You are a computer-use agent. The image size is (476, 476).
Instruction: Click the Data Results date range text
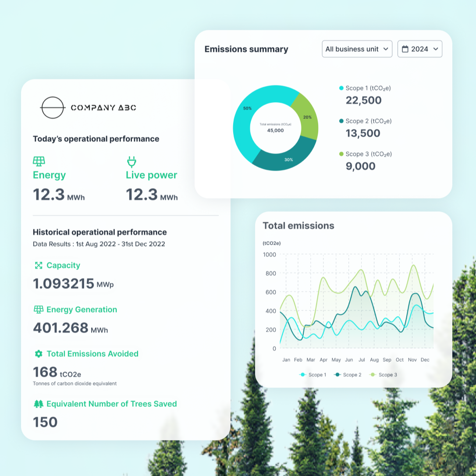(x=99, y=244)
